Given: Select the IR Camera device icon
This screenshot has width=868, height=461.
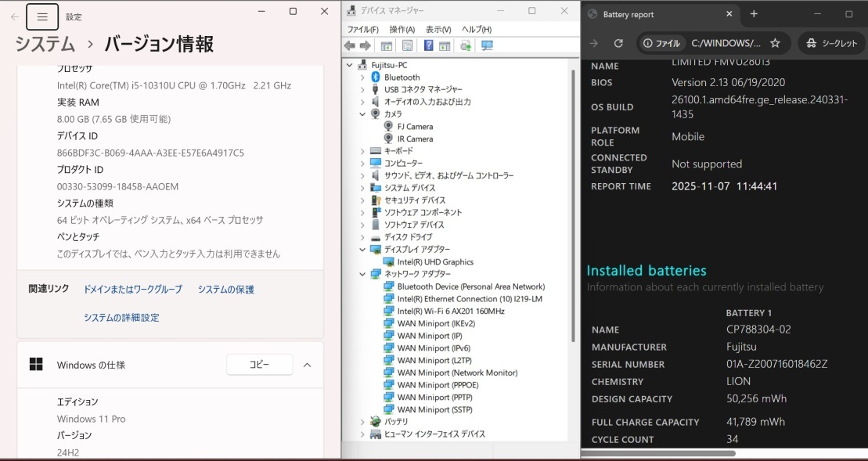Looking at the screenshot, I should tap(389, 139).
